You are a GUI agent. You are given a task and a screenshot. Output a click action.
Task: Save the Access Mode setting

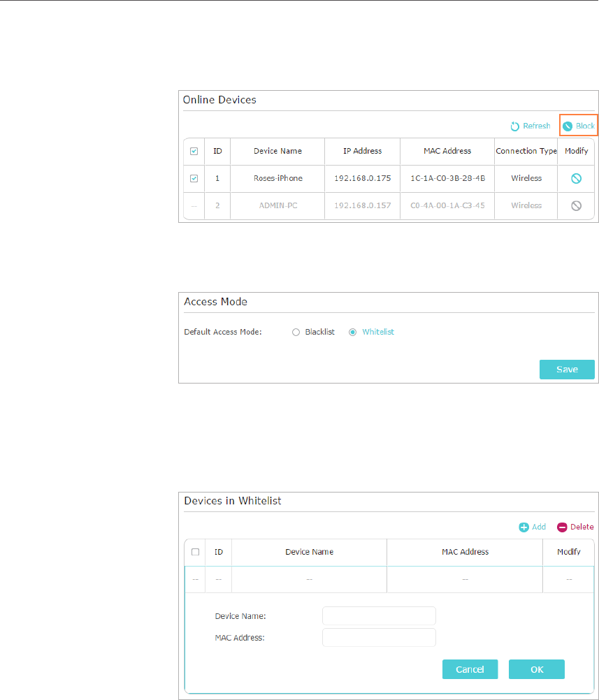pyautogui.click(x=567, y=370)
